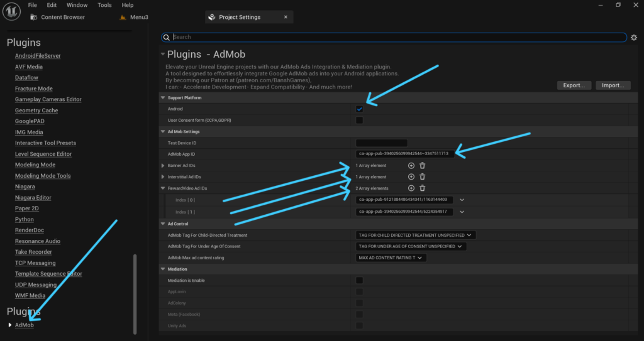Image resolution: width=644 pixels, height=341 pixels.
Task: Uncheck the Android support platform checkbox
Action: coord(359,109)
